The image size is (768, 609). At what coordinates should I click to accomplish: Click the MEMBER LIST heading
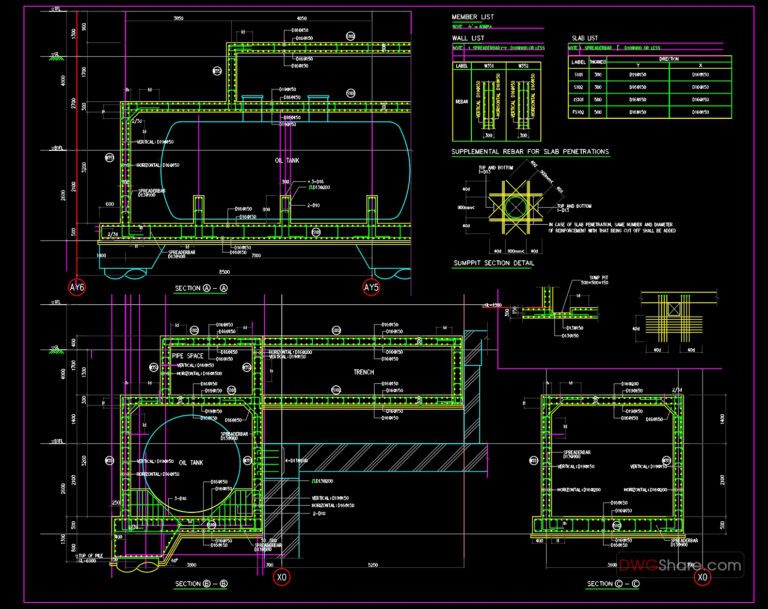click(473, 17)
